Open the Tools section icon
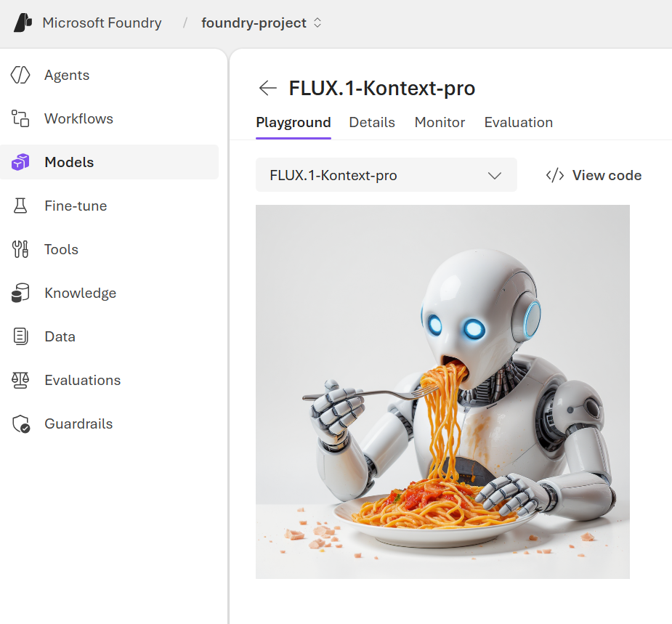 tap(18, 249)
